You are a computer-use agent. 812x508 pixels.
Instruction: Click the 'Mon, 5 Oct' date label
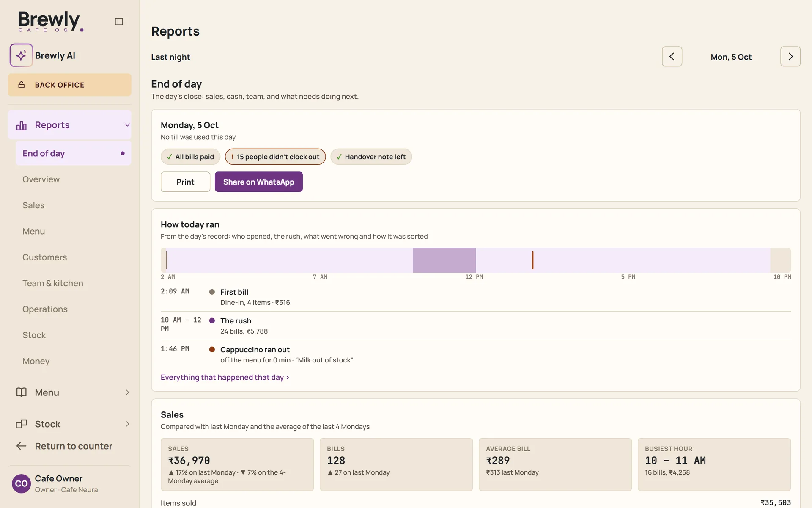731,57
